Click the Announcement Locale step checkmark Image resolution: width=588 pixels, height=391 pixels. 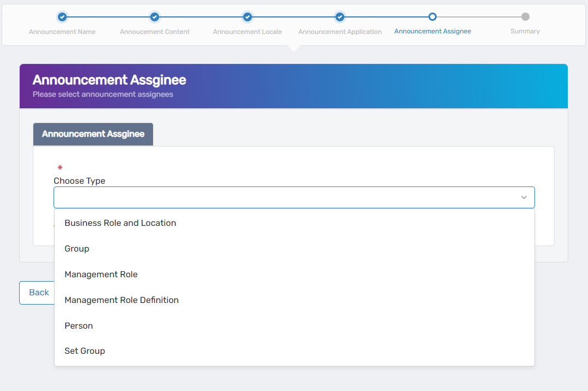coord(248,17)
